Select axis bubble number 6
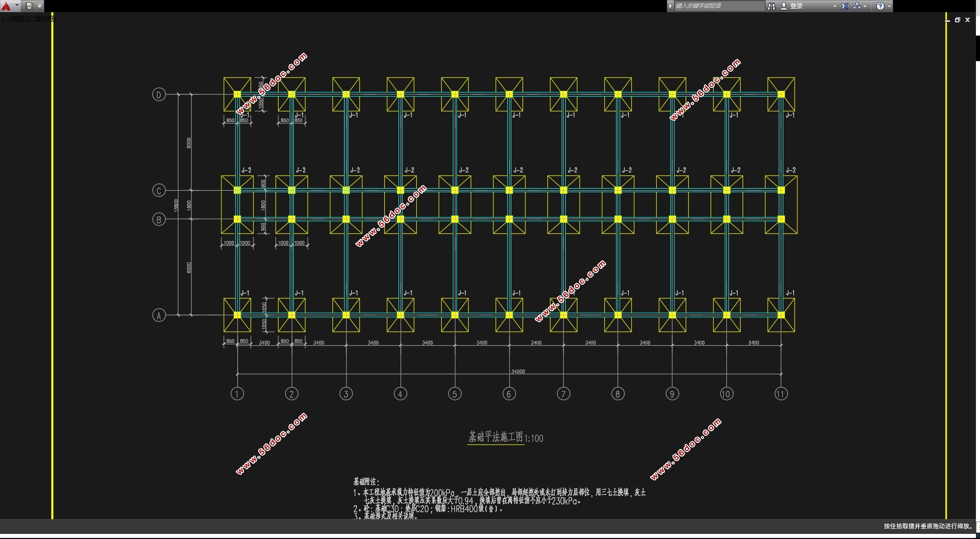The height and width of the screenshot is (539, 980). [x=509, y=394]
